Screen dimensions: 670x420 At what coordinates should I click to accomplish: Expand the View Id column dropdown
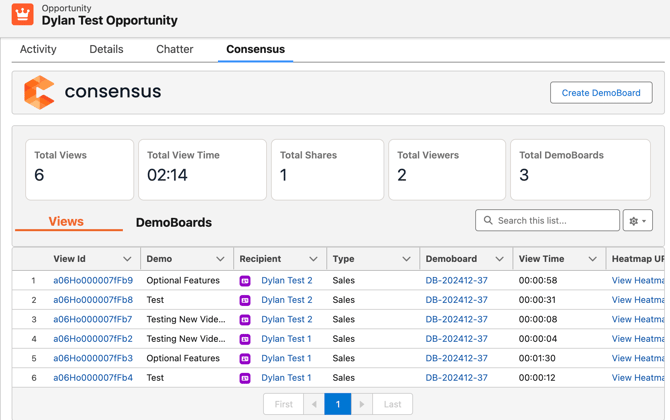[127, 259]
